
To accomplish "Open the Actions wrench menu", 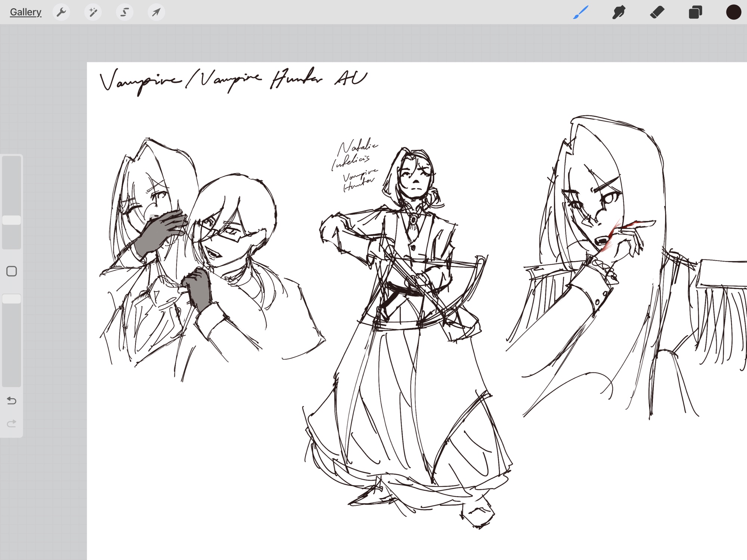I will pos(61,12).
